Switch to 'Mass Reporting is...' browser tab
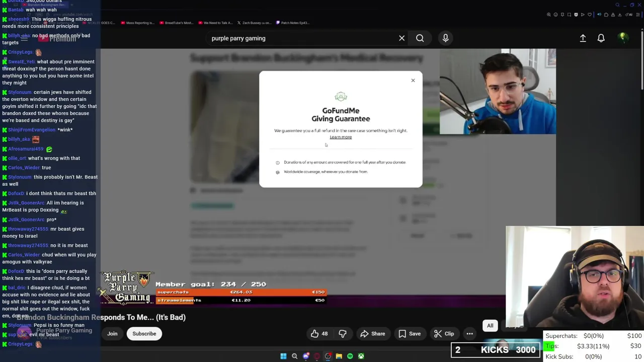The image size is (644, 362). point(137,23)
